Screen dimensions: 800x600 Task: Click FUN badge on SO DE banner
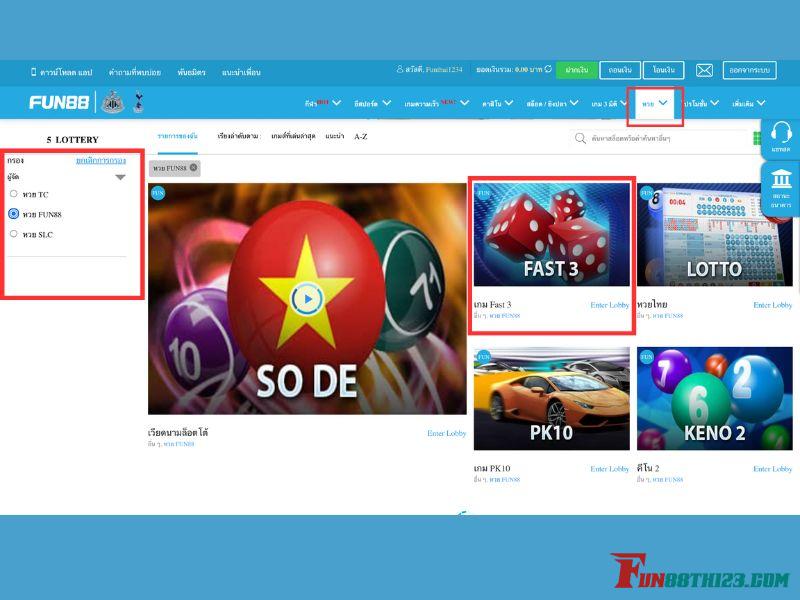(x=158, y=193)
